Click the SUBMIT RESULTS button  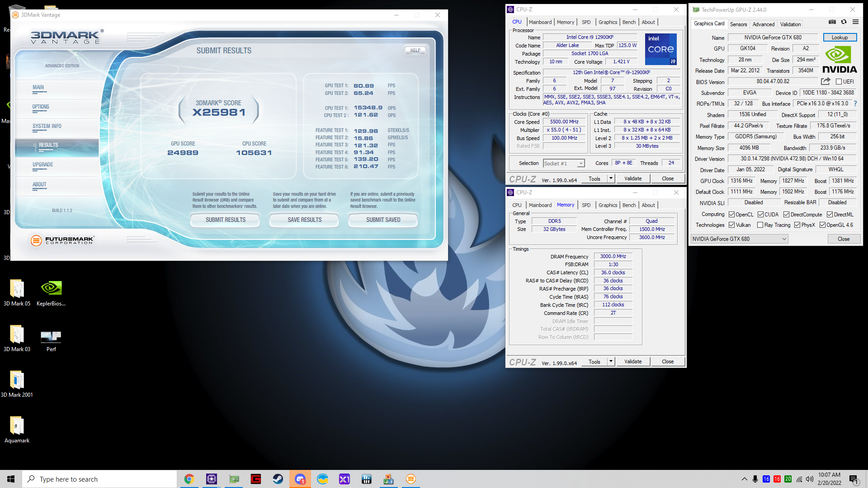coord(225,220)
